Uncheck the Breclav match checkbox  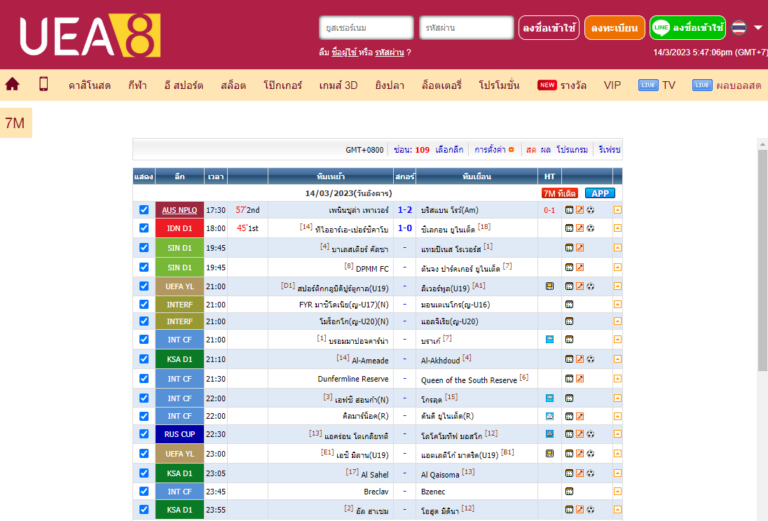(144, 491)
